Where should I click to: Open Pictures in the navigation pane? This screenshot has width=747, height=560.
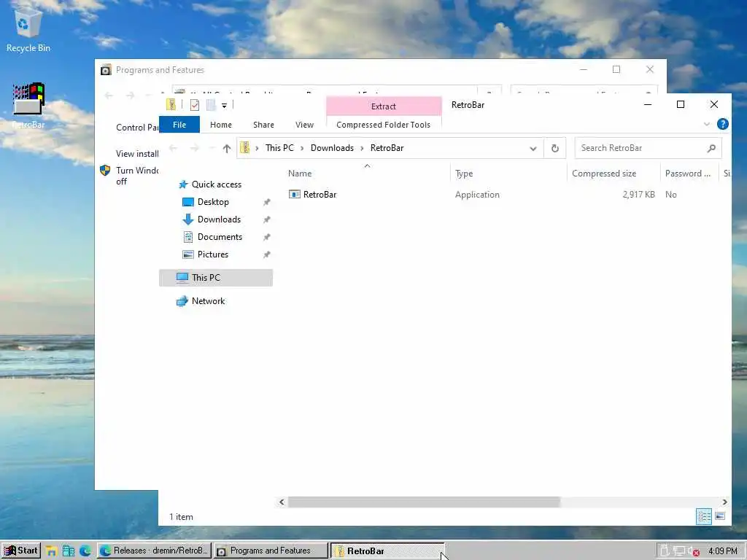tap(212, 254)
